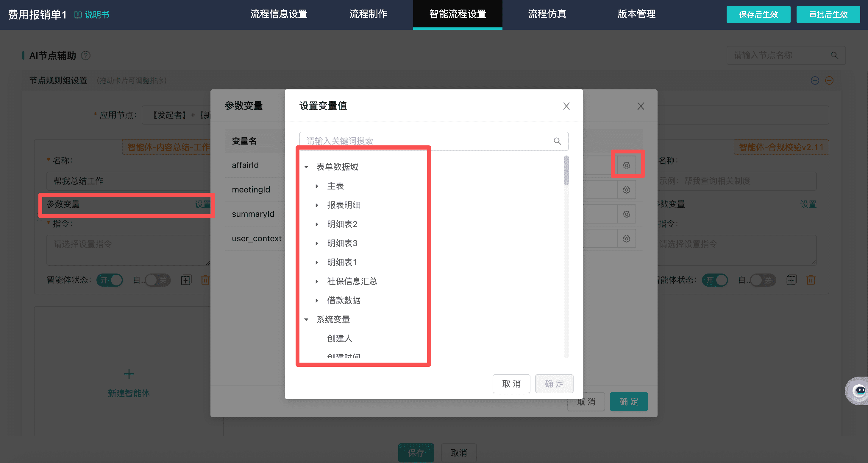The height and width of the screenshot is (463, 868).
Task: Click the 审批后生效 button
Action: click(x=828, y=15)
